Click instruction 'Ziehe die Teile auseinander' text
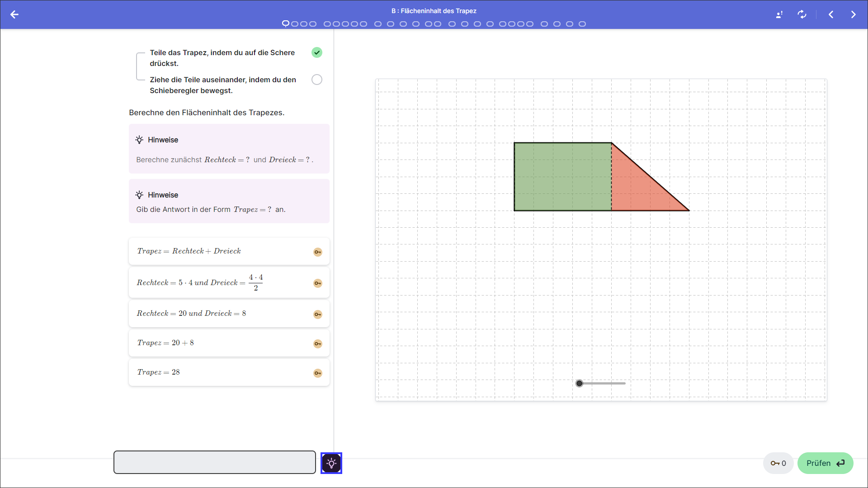This screenshot has height=488, width=868. [223, 85]
